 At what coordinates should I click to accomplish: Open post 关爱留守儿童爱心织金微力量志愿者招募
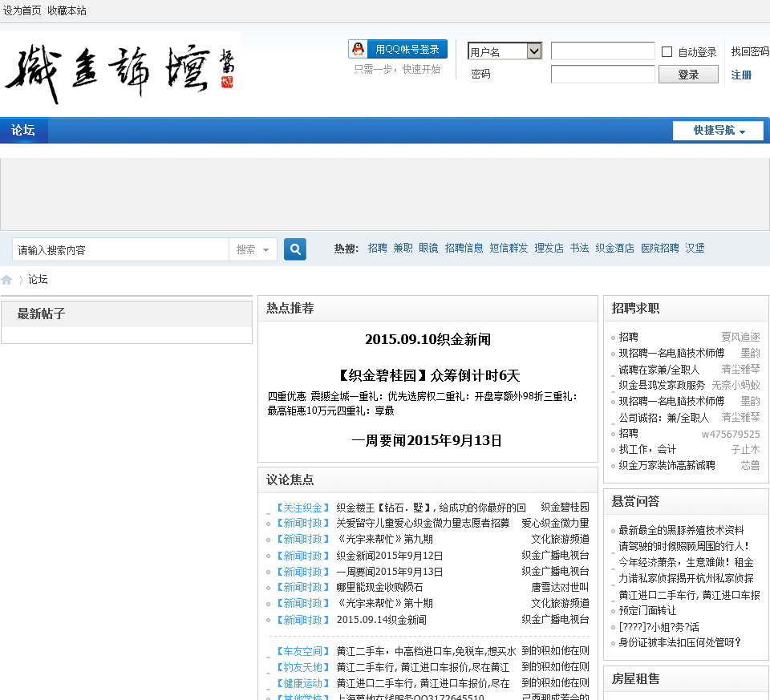(x=423, y=524)
